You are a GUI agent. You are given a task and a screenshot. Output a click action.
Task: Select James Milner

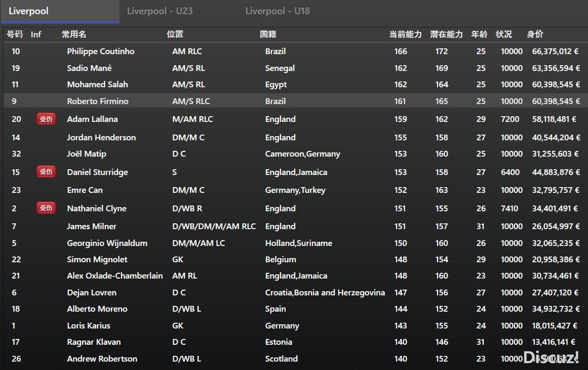pos(92,227)
